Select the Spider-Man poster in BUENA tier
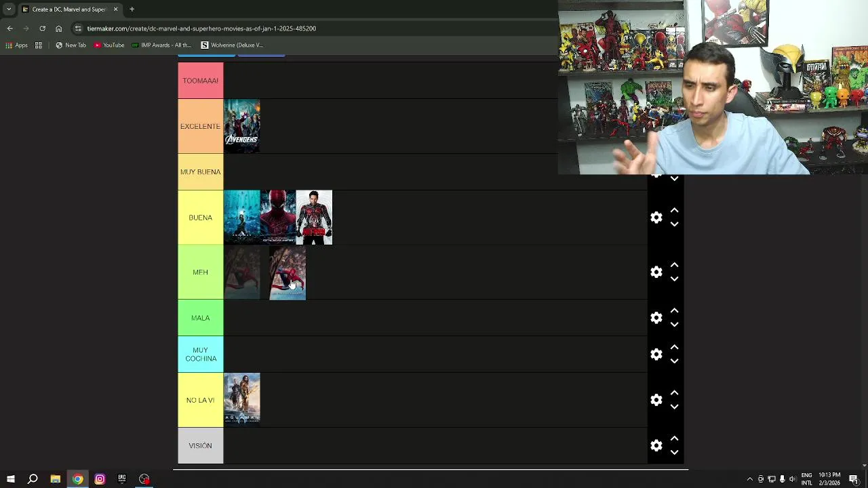The image size is (868, 488). [278, 218]
